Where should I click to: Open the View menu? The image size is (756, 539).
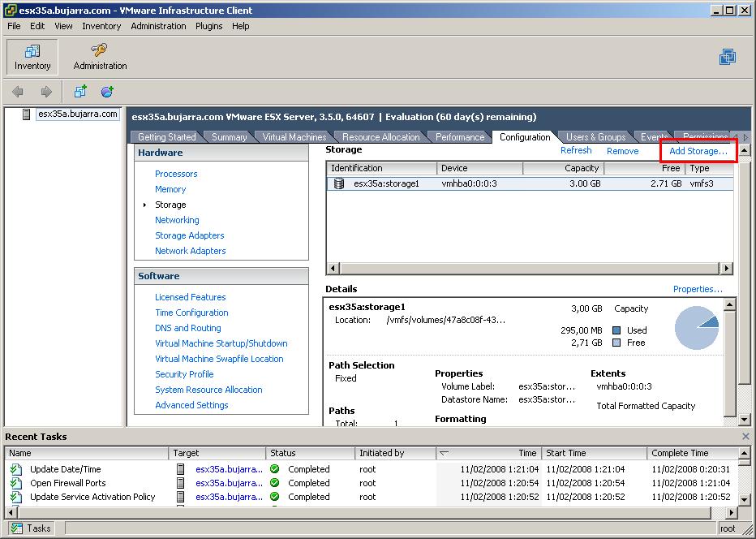pos(63,26)
